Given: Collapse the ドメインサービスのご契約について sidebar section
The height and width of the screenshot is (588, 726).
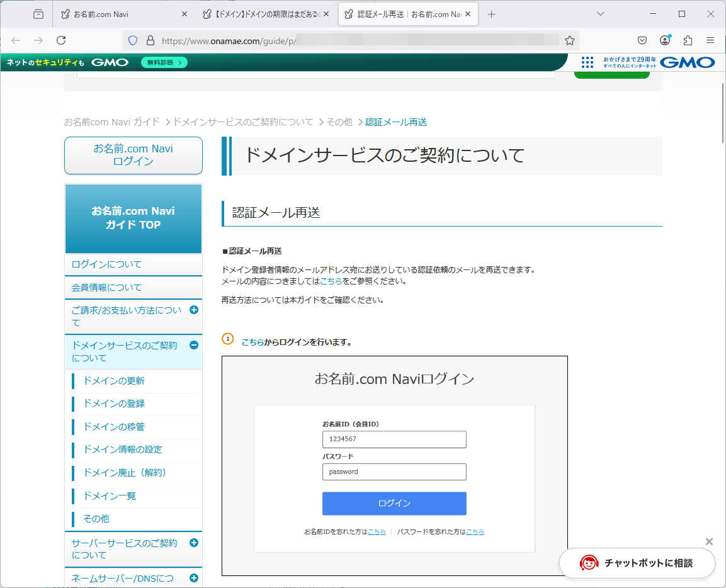Looking at the screenshot, I should [194, 345].
